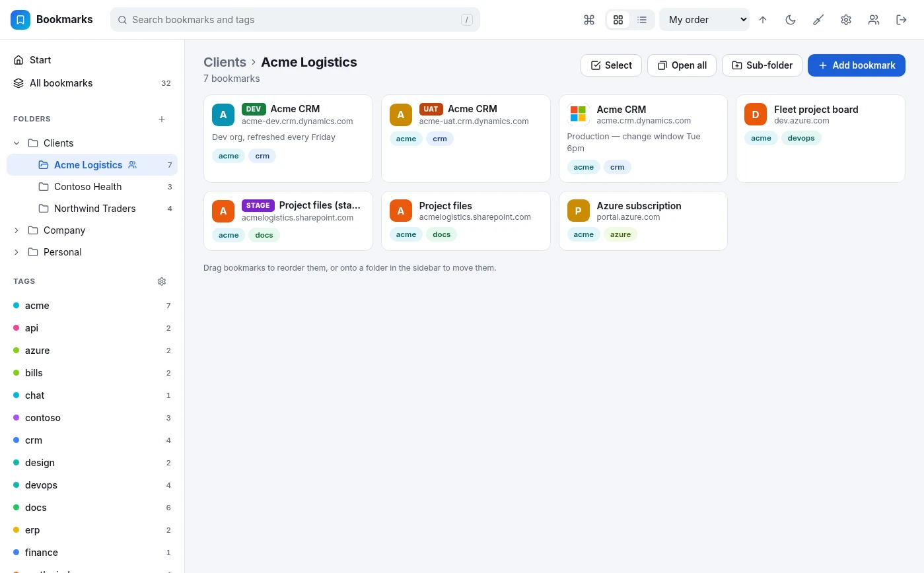Click the Clients breadcrumb link
The width and height of the screenshot is (924, 573).
(225, 62)
